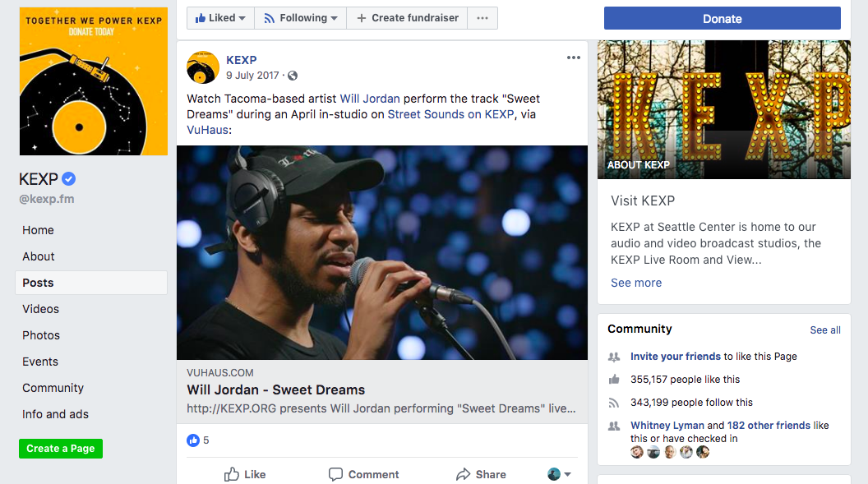
Task: Click the green Create a Page button
Action: 60,449
